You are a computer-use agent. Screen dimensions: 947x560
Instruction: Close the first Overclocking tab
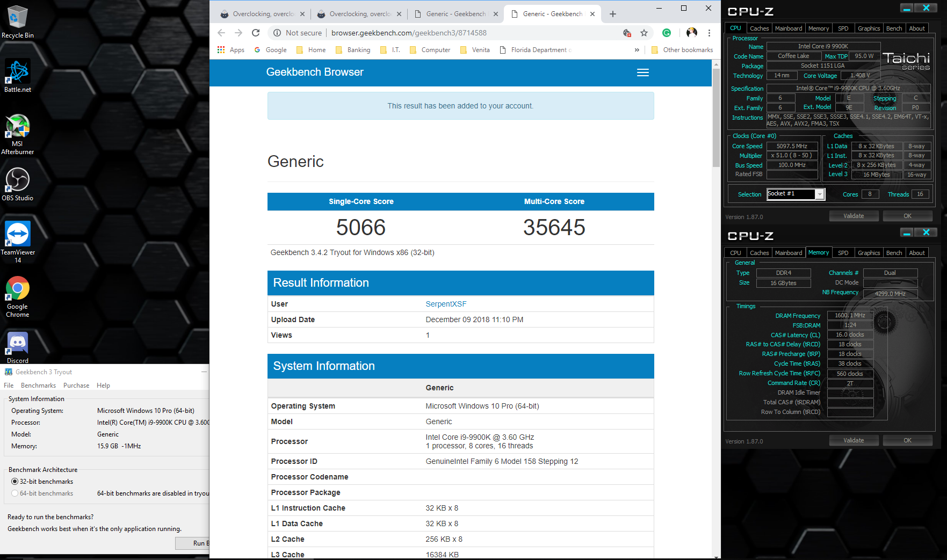pyautogui.click(x=302, y=14)
